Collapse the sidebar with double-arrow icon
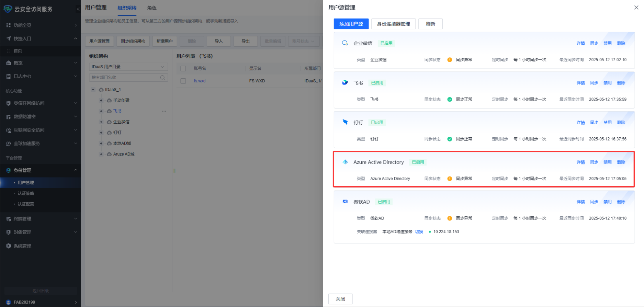The height and width of the screenshot is (307, 644). [x=78, y=9]
